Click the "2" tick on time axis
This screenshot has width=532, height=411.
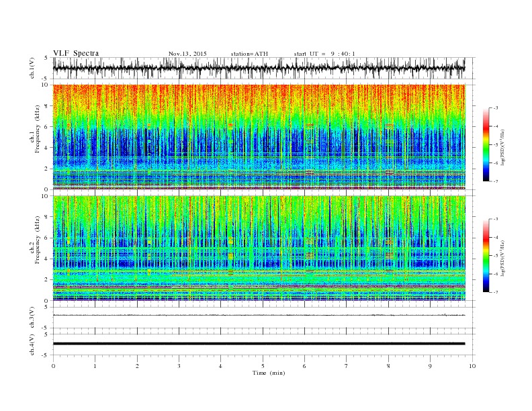pyautogui.click(x=137, y=366)
